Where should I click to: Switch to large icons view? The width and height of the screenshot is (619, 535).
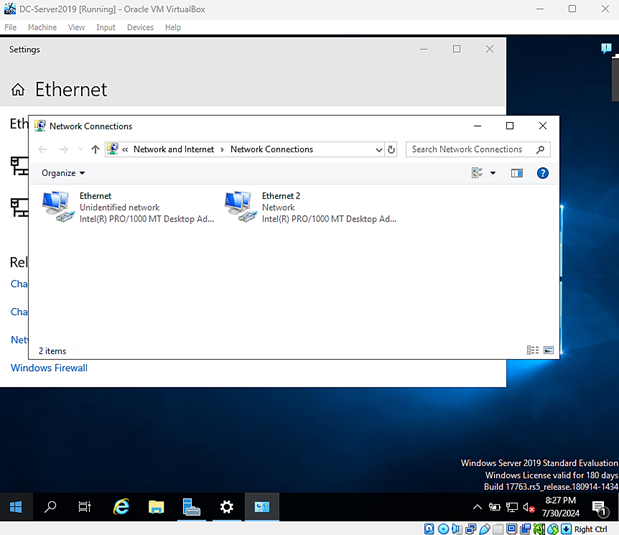click(546, 350)
